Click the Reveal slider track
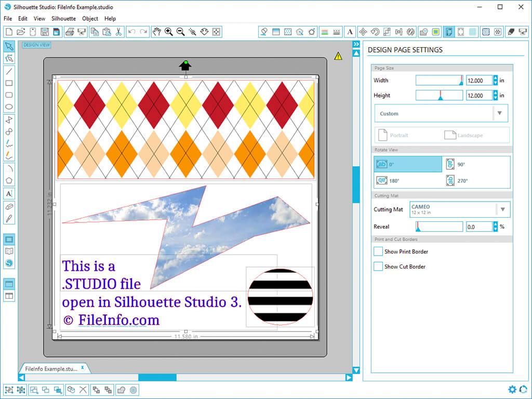Image resolution: width=532 pixels, height=399 pixels. point(439,227)
